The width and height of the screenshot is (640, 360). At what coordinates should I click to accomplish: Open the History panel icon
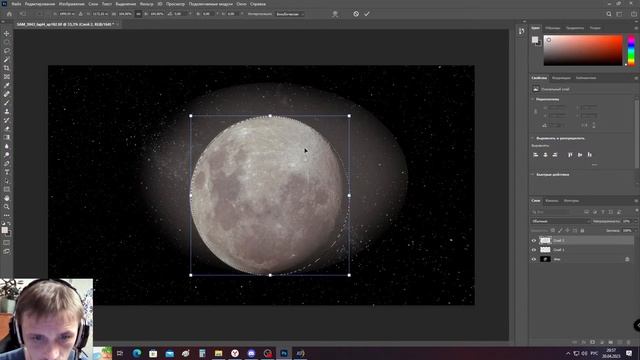tap(521, 31)
